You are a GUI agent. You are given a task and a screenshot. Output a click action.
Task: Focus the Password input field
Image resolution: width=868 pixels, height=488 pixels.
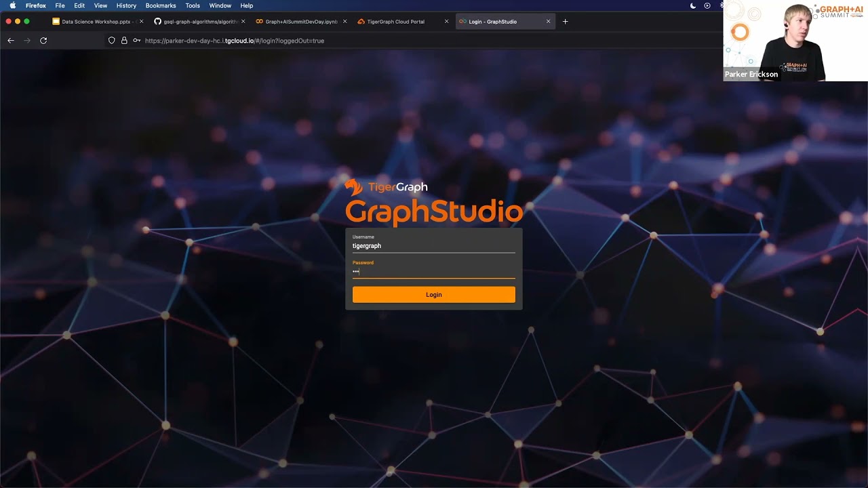[433, 271]
